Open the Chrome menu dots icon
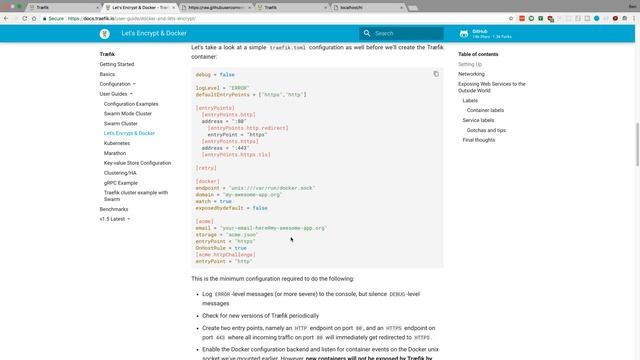This screenshot has height=360, width=640. [x=634, y=18]
